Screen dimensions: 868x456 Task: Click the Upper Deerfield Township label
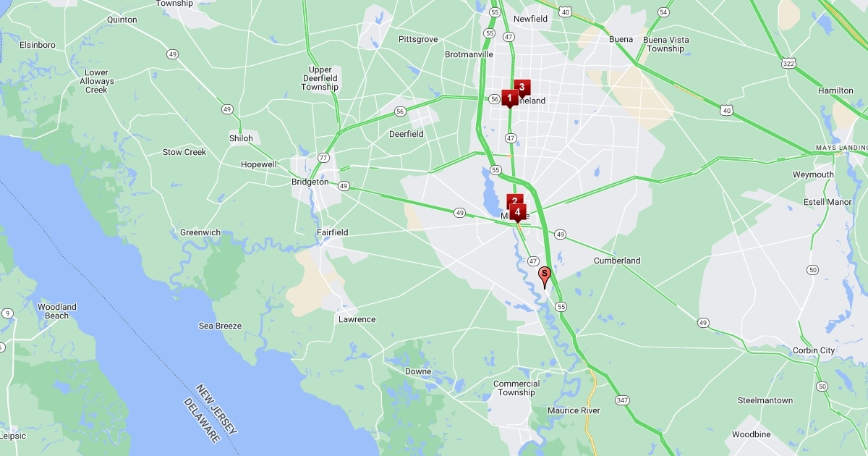tap(320, 78)
